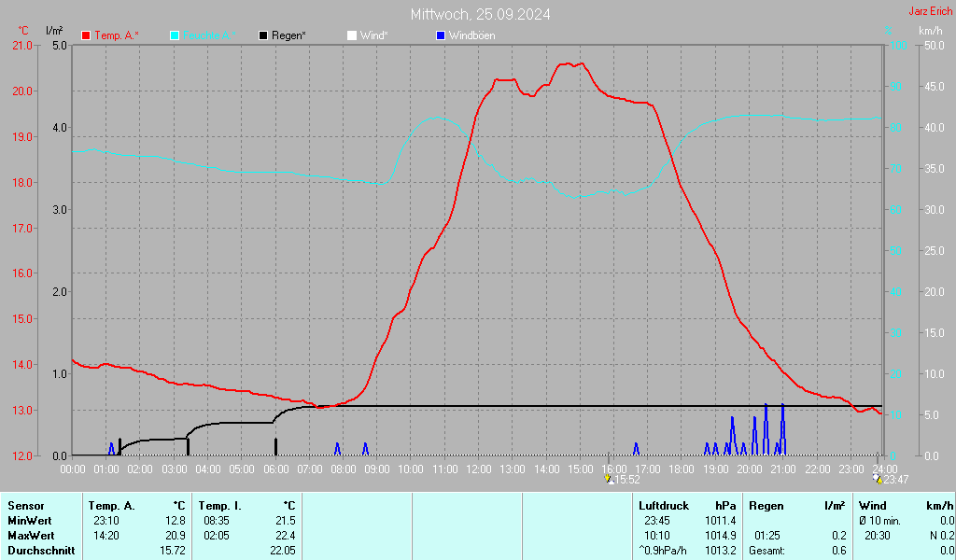
Task: Click the 12:00 time axis label
Action: pyautogui.click(x=478, y=469)
